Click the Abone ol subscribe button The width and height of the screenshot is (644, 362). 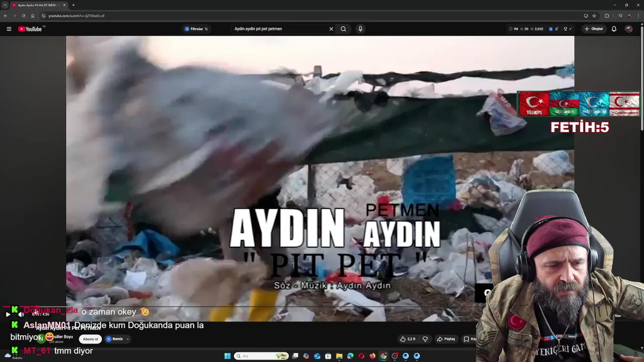coord(90,339)
